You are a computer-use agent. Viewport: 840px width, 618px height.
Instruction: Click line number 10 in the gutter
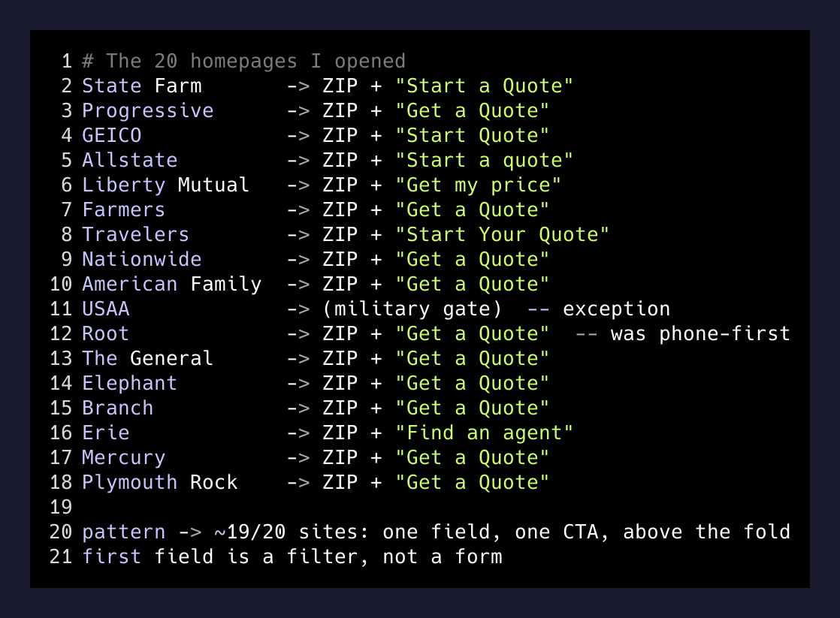[x=61, y=285]
